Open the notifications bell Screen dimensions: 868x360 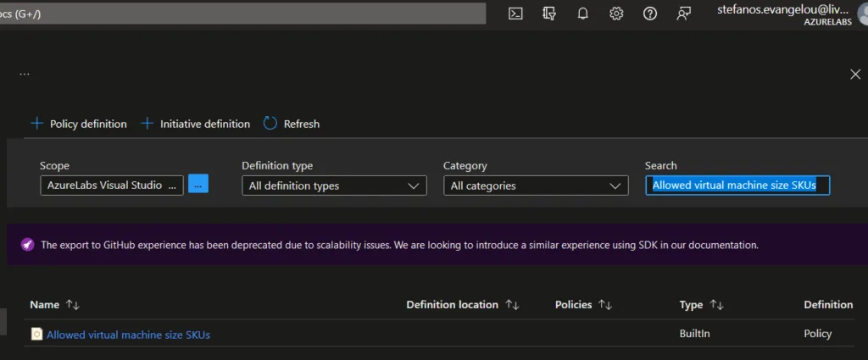tap(582, 14)
